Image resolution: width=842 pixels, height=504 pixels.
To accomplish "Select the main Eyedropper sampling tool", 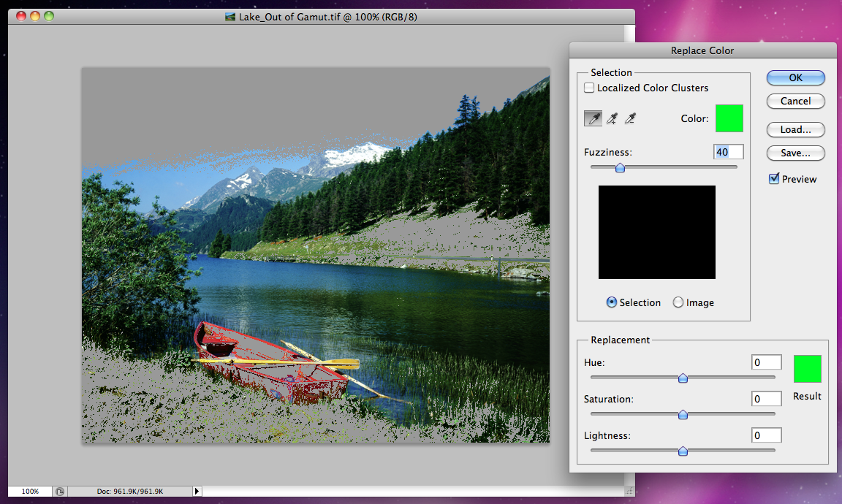I will [593, 118].
